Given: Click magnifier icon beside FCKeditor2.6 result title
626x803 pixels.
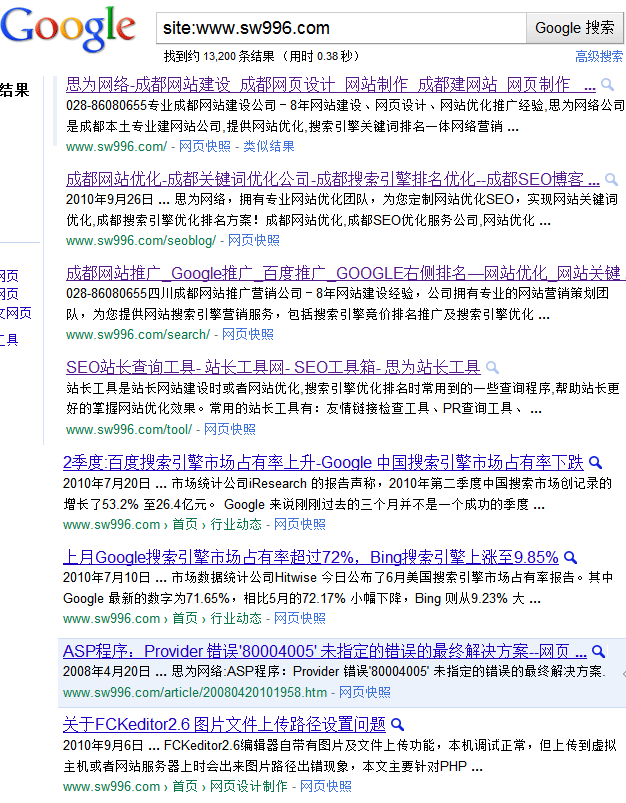Looking at the screenshot, I should [x=397, y=724].
